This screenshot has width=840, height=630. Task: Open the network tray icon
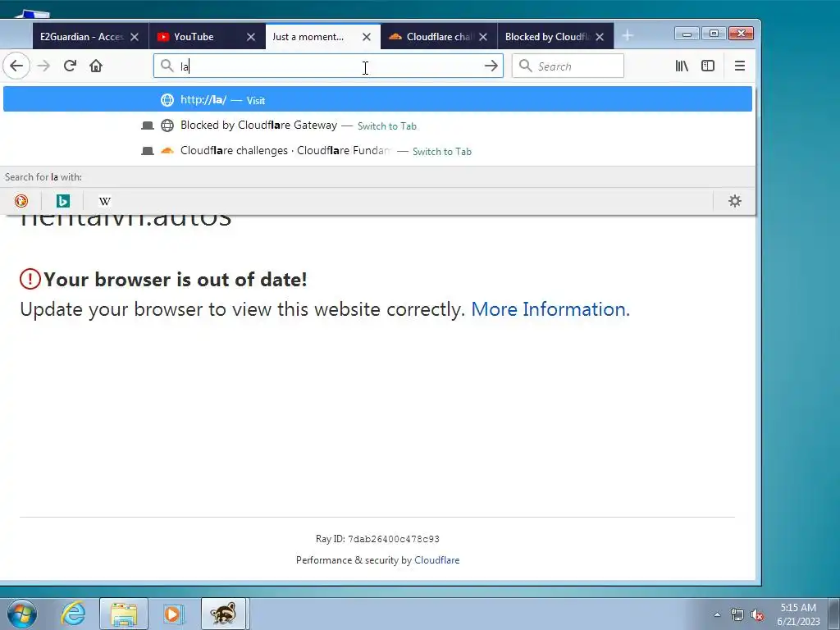(737, 614)
